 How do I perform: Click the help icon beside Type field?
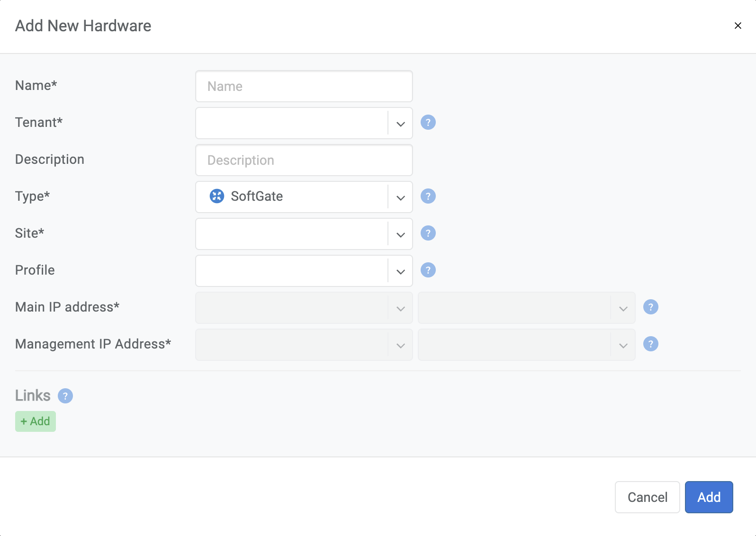pyautogui.click(x=428, y=197)
